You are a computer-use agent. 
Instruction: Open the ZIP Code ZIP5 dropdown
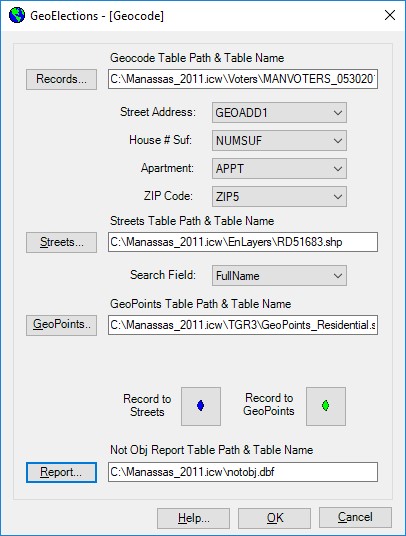(x=279, y=197)
